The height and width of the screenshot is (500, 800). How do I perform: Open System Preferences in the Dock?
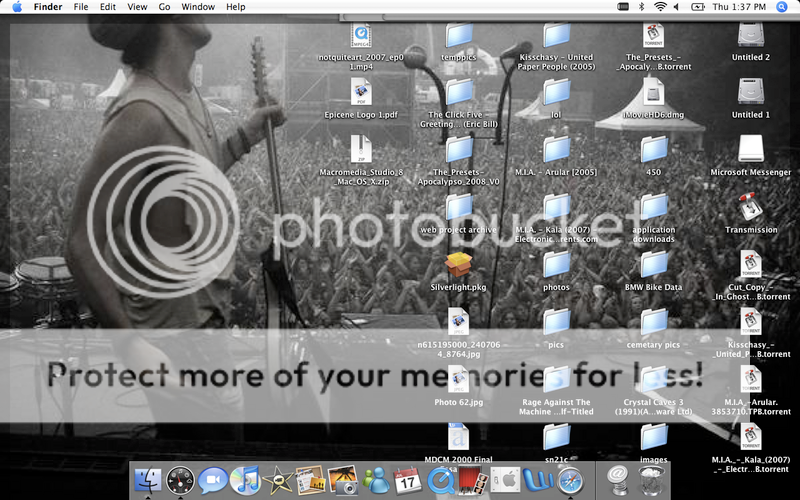[x=505, y=480]
